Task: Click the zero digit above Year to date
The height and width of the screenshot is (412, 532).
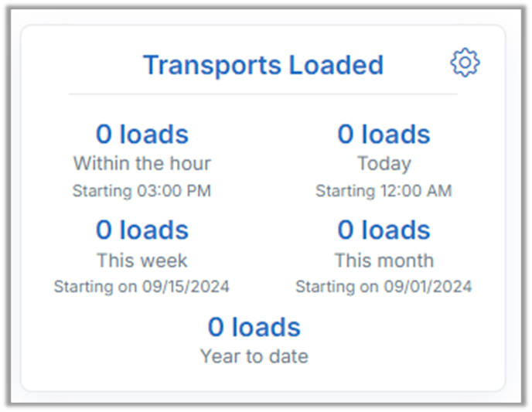Action: click(x=216, y=327)
